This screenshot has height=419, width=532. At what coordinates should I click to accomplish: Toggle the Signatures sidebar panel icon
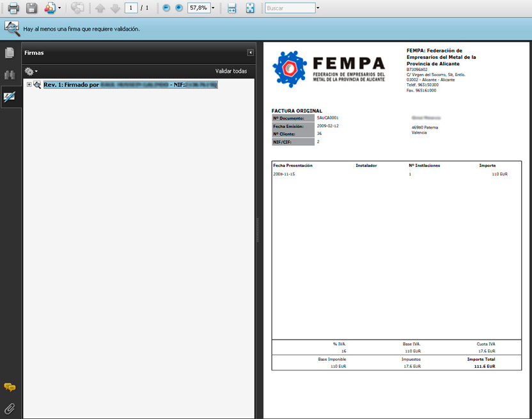10,97
